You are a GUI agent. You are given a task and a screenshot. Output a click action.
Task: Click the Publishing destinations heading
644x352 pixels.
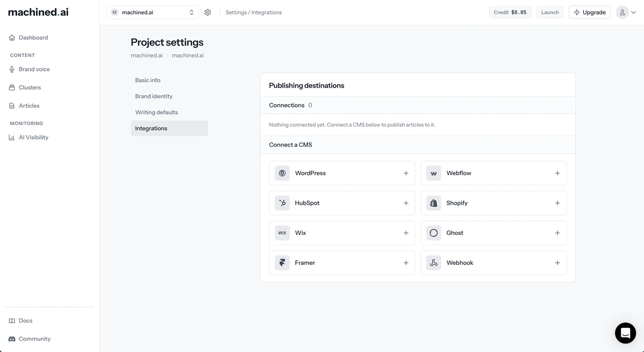click(306, 85)
